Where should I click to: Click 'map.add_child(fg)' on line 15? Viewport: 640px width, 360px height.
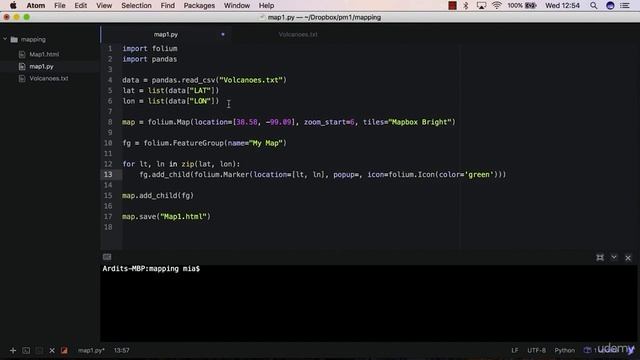[x=158, y=196]
